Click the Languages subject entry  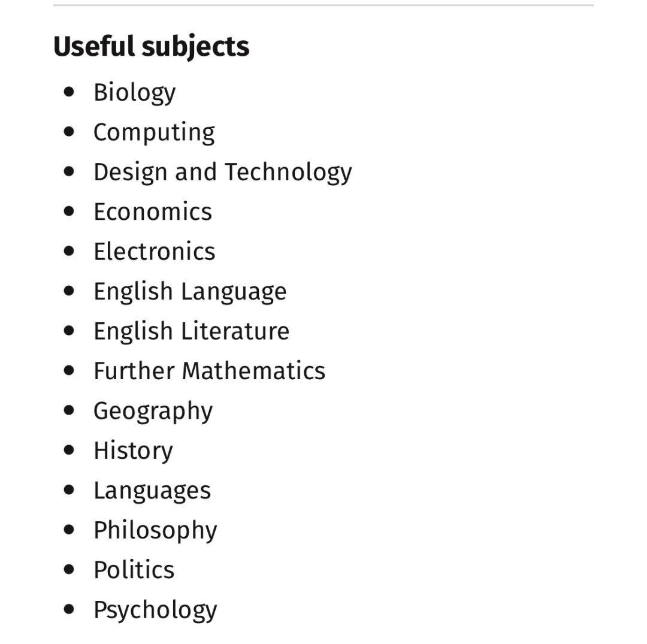152,491
